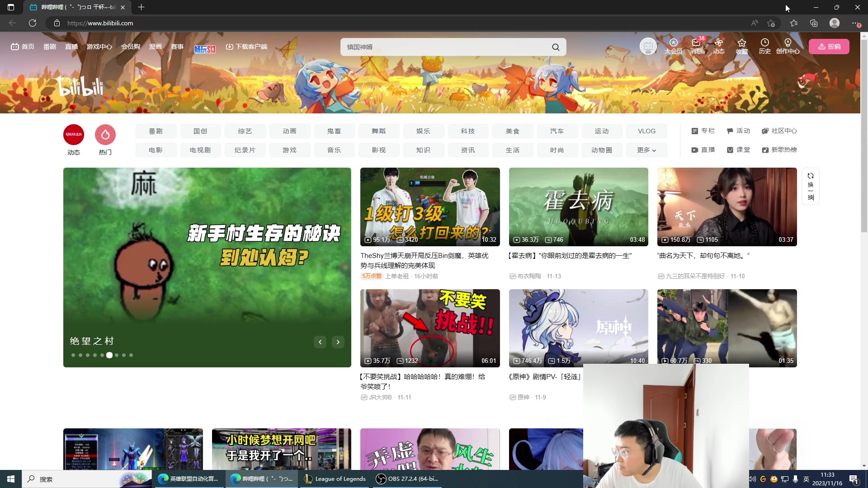Open the 国创 category
Viewport: 868px width, 488px height.
coord(200,131)
